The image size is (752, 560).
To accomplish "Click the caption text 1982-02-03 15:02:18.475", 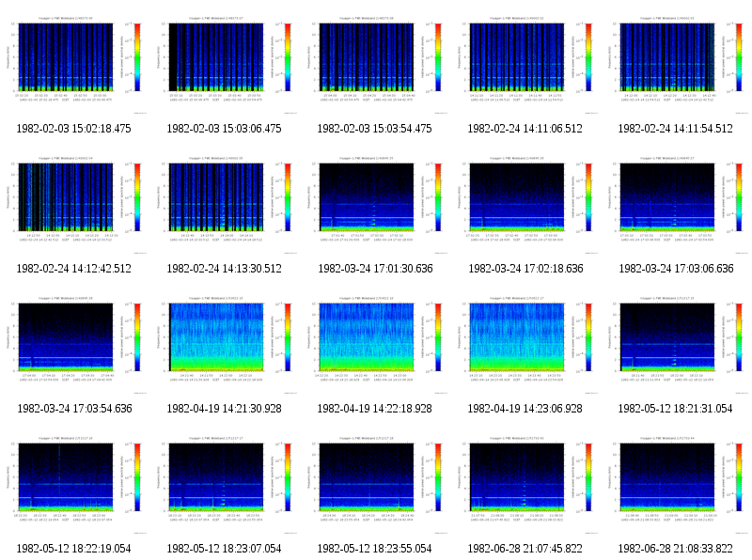I will (74, 129).
